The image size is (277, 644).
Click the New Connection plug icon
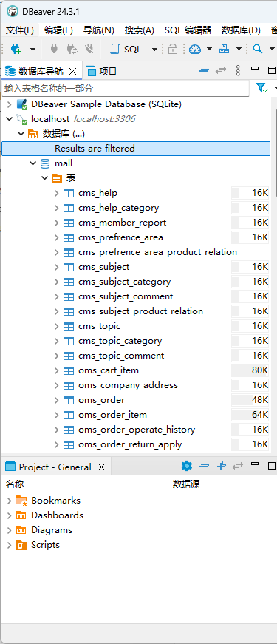pyautogui.click(x=16, y=50)
